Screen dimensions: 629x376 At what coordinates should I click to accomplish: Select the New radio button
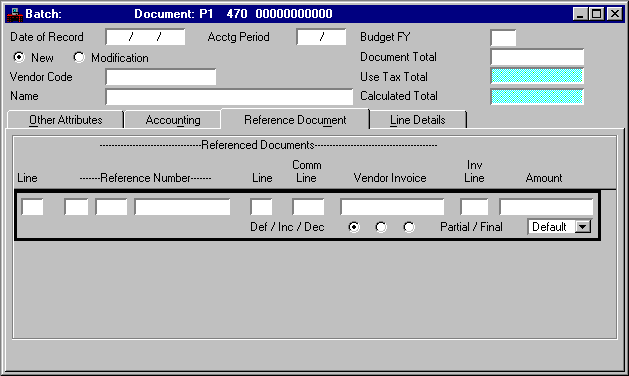pyautogui.click(x=18, y=57)
